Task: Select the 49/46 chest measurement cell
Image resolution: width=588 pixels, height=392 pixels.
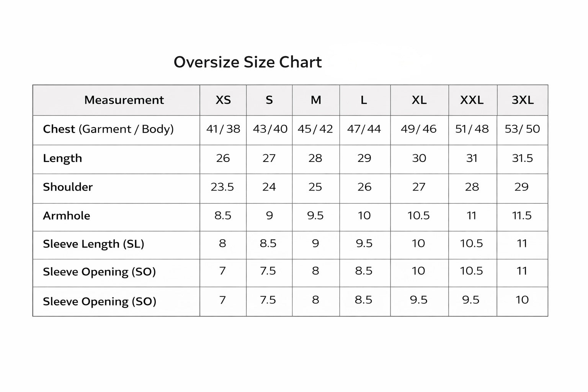Action: click(419, 129)
